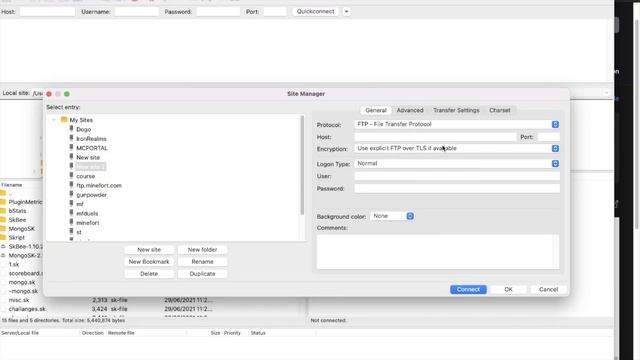
Task: Switch to the Charset tab
Action: click(500, 110)
